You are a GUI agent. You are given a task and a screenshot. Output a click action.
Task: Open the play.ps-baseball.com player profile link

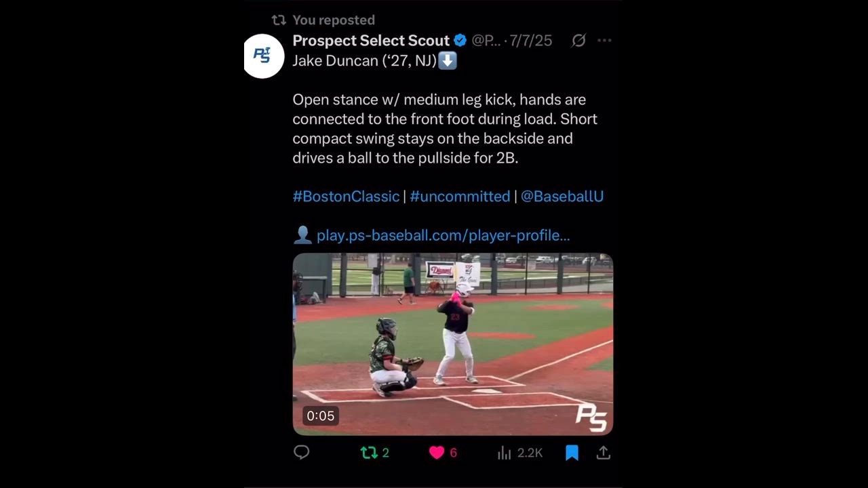tap(443, 236)
